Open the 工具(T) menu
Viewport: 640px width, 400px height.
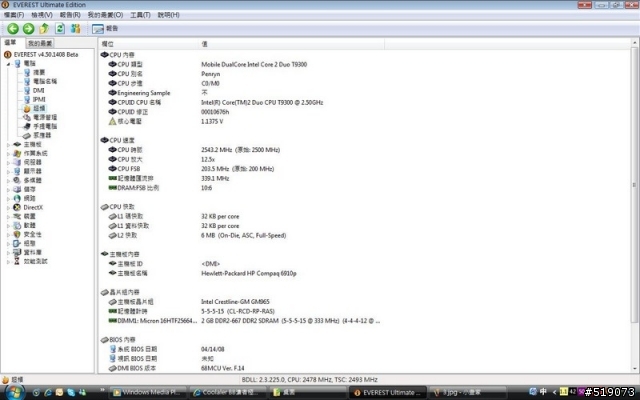click(140, 15)
